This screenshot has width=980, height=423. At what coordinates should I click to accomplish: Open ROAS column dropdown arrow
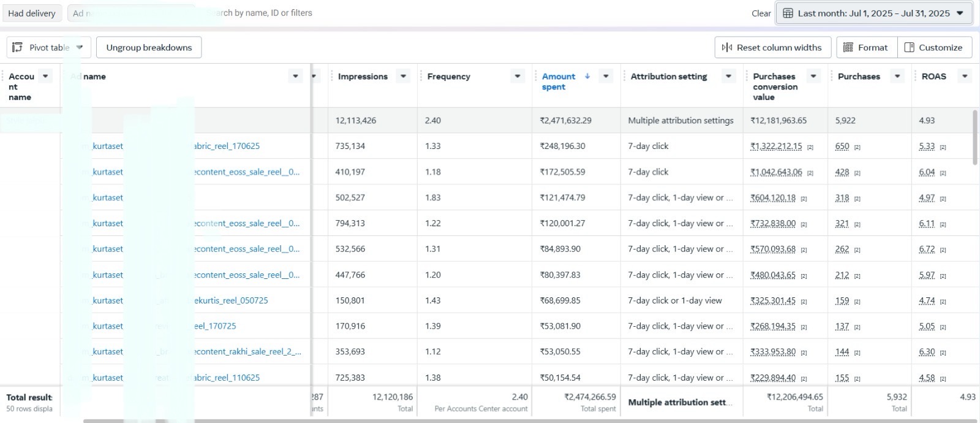click(x=965, y=76)
